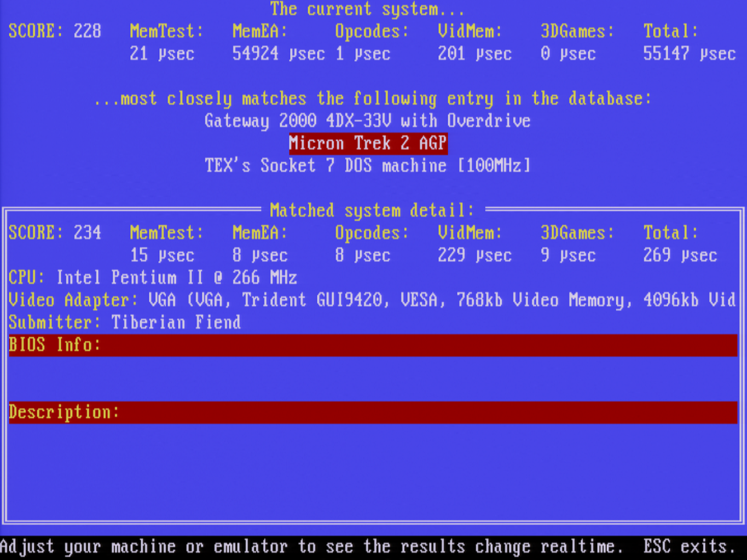Click the 'CPU: Intel Pentium II @ 266 MHz' line
This screenshot has height=560, width=747.
[153, 278]
